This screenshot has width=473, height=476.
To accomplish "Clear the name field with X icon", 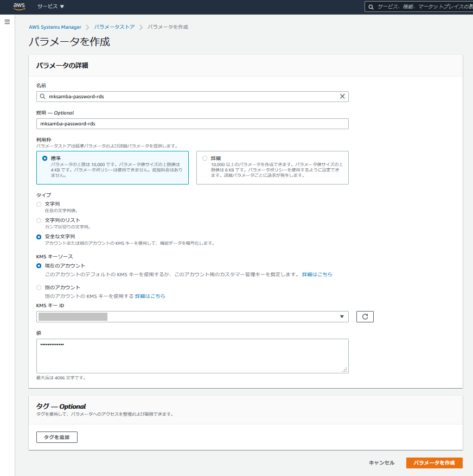I will pyautogui.click(x=342, y=96).
